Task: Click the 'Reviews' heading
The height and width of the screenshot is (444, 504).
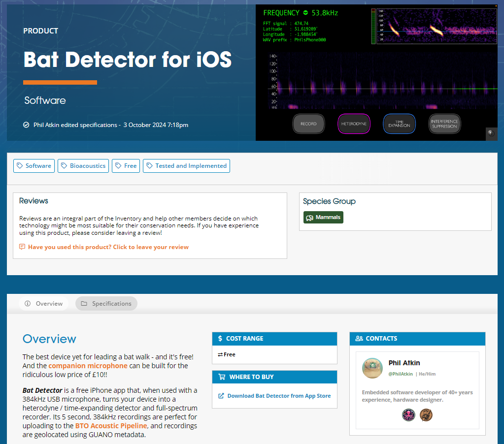Action: [34, 201]
